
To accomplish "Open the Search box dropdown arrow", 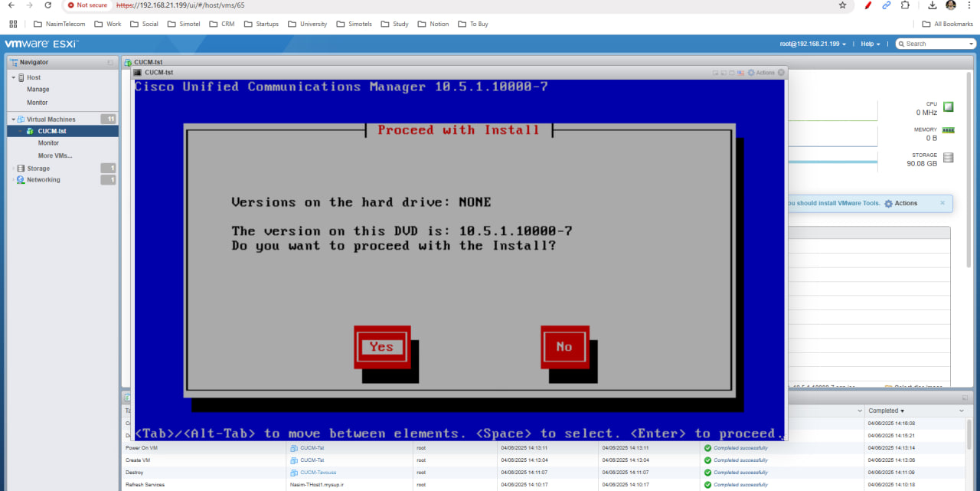I will coord(970,44).
